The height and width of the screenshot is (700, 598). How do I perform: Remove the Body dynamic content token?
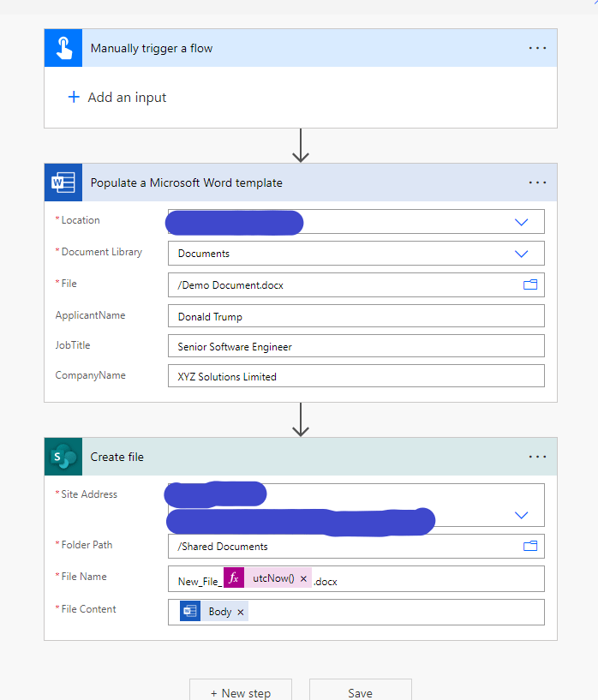tap(240, 612)
